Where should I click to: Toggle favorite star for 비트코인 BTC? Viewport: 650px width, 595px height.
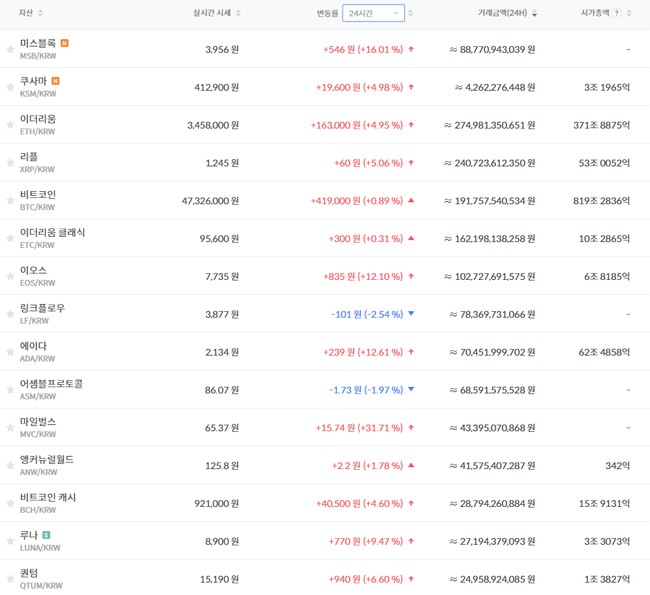(10, 201)
